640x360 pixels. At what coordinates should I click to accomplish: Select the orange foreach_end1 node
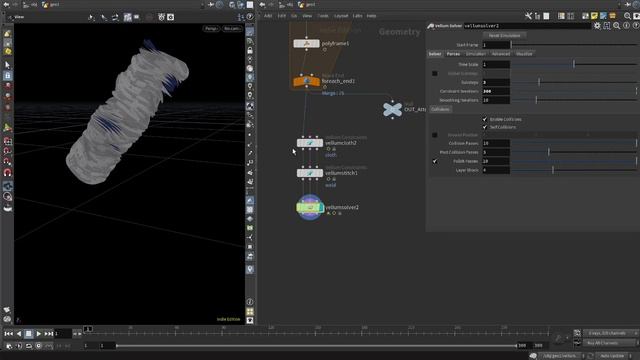coord(307,81)
